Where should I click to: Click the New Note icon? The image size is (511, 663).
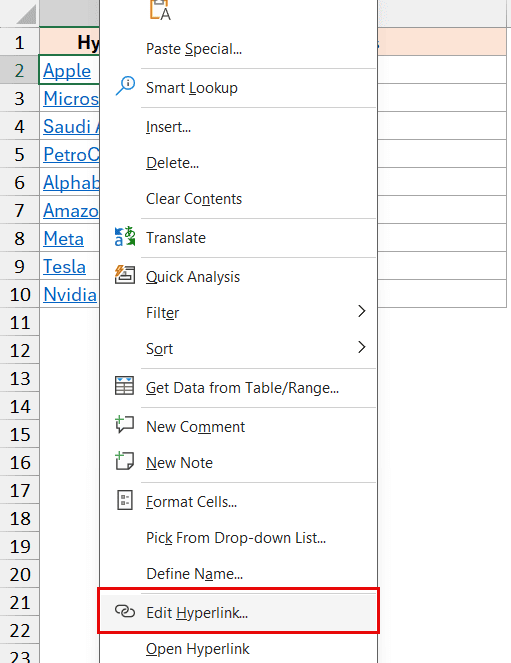click(x=125, y=461)
